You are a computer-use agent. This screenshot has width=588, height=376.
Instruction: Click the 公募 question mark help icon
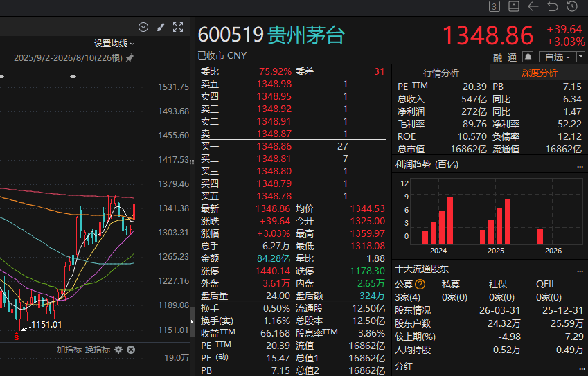pos(420,285)
